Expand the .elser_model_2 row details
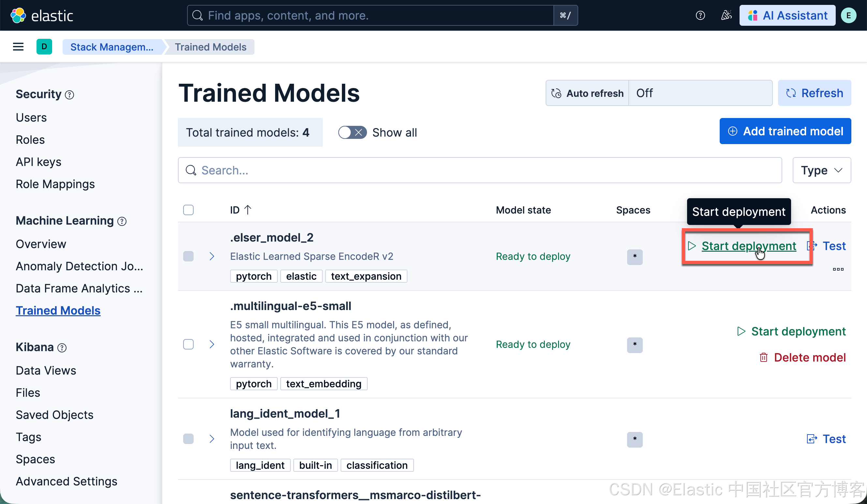 tap(212, 256)
